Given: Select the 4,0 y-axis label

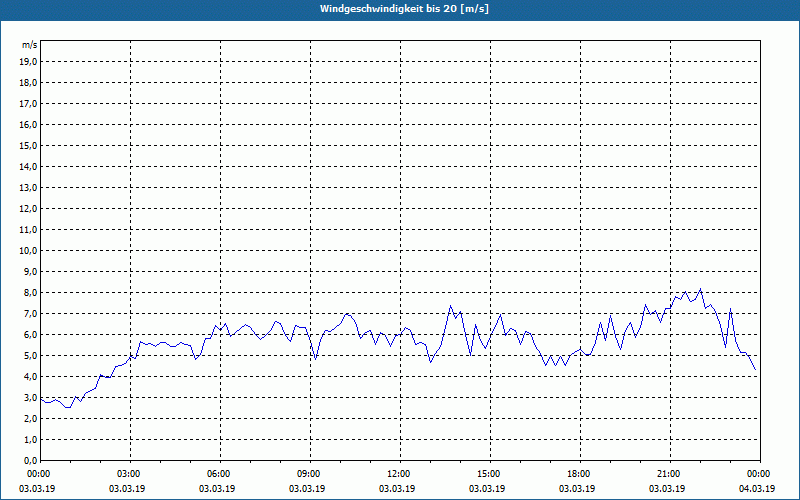Looking at the screenshot, I should [x=30, y=377].
